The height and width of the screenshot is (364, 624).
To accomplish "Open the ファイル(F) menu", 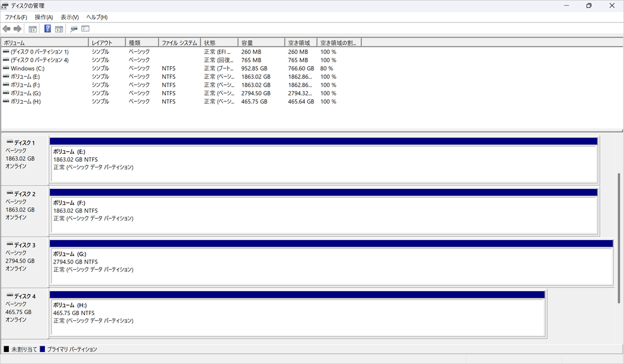I will click(x=16, y=17).
